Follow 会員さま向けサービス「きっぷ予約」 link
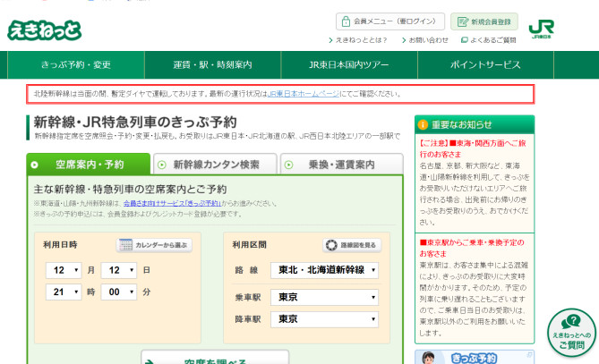 pyautogui.click(x=172, y=203)
